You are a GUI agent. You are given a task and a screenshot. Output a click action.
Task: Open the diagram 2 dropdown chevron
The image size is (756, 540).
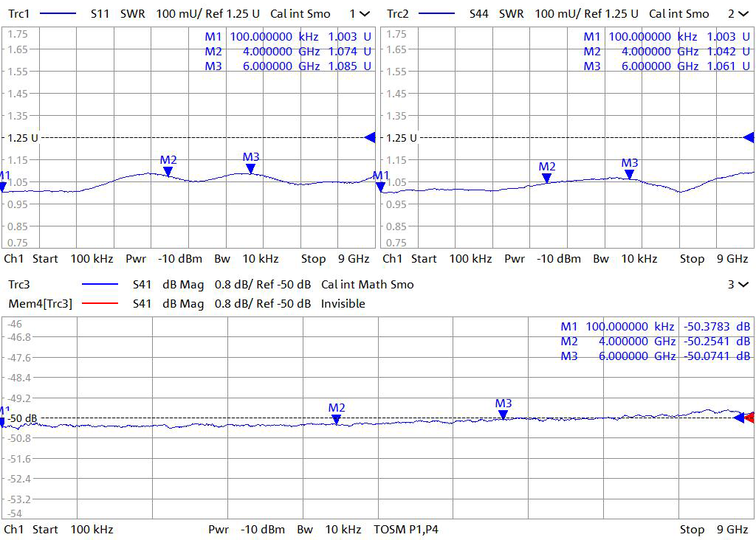click(743, 14)
